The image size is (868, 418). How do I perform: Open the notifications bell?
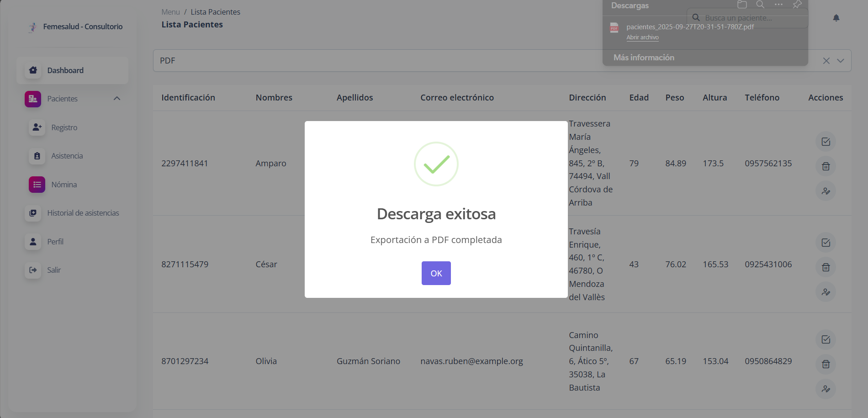836,18
